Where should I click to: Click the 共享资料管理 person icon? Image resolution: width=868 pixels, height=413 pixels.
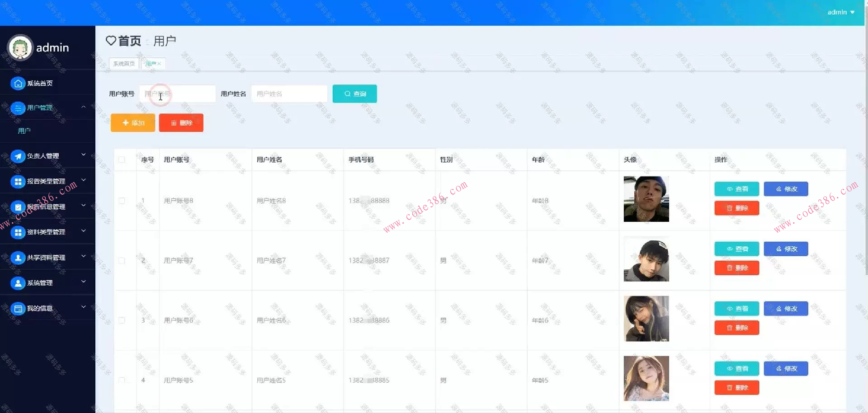[18, 258]
